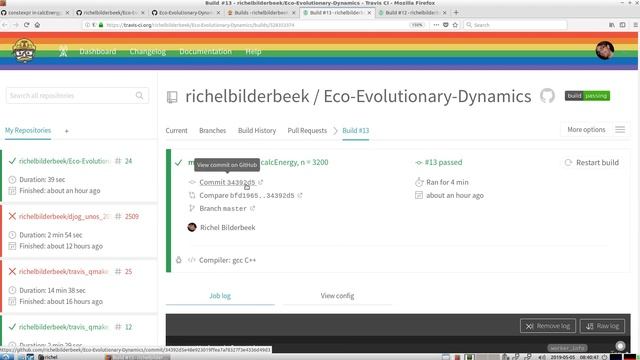Open the Help nav item

(253, 51)
